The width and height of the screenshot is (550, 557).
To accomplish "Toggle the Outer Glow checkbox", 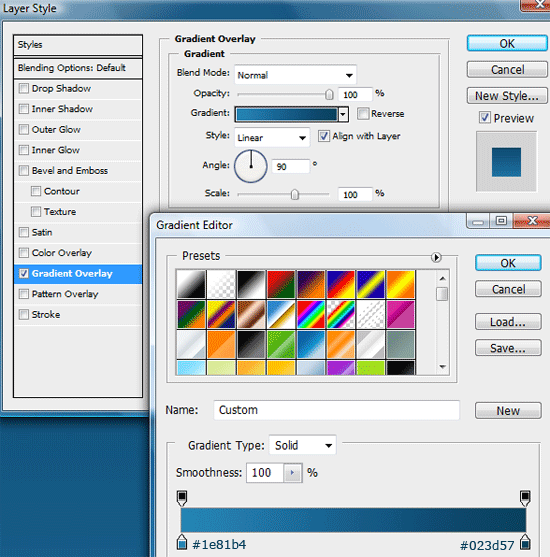I will click(23, 129).
